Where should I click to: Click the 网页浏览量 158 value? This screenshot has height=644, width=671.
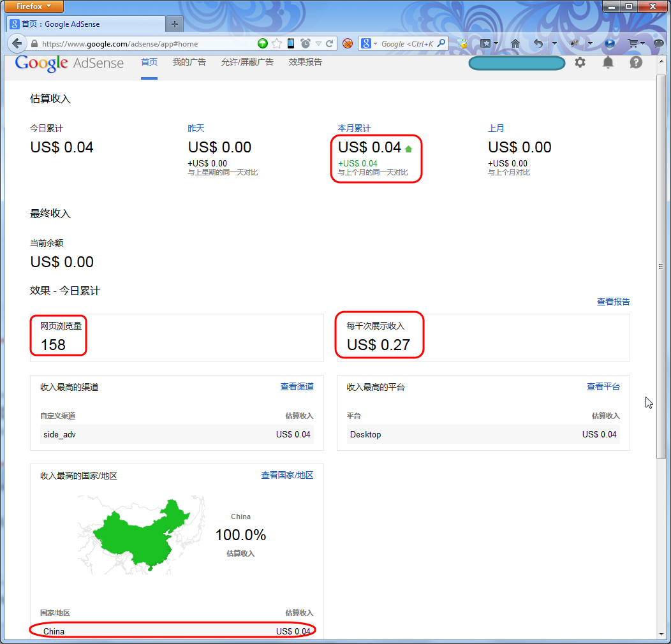click(x=53, y=345)
